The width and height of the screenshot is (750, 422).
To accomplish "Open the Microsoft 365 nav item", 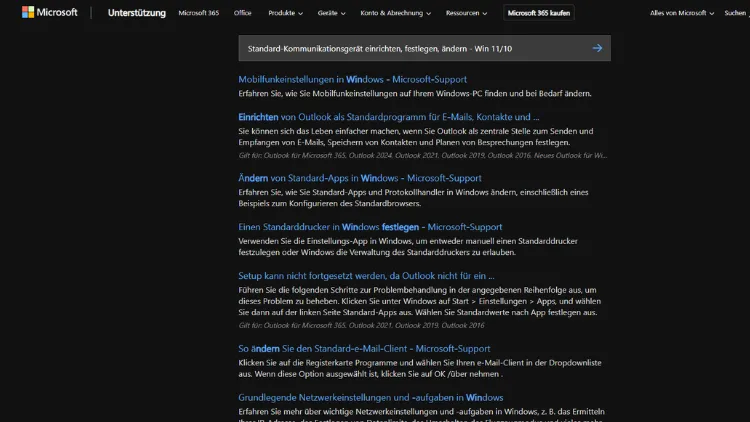I will click(x=199, y=13).
